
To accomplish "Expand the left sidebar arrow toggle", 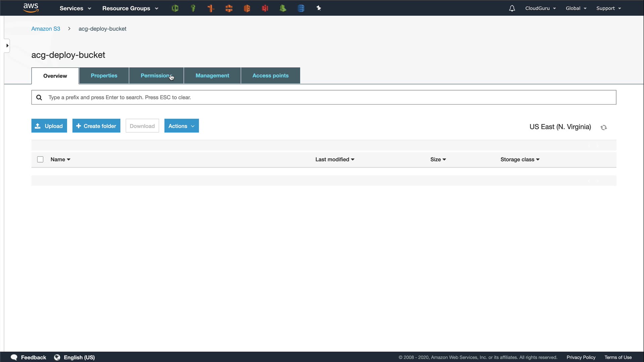I will 7,46.
